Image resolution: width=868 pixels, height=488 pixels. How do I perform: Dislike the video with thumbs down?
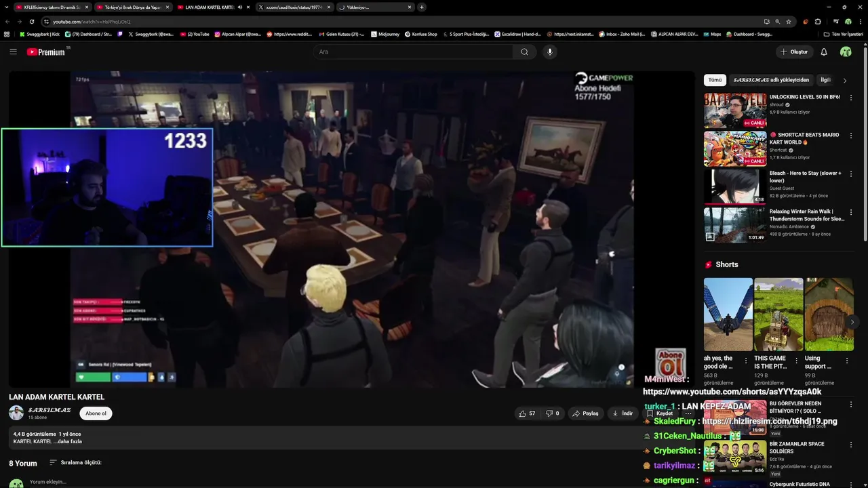click(x=552, y=413)
